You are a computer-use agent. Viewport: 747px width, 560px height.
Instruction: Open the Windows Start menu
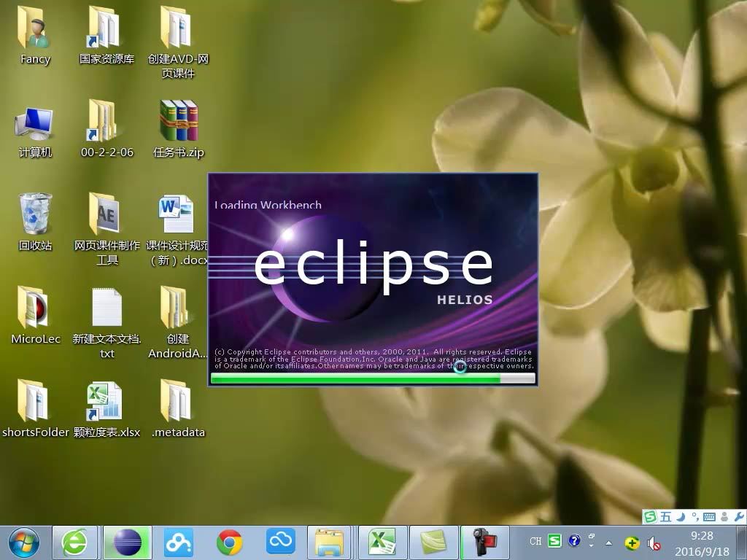[x=24, y=542]
